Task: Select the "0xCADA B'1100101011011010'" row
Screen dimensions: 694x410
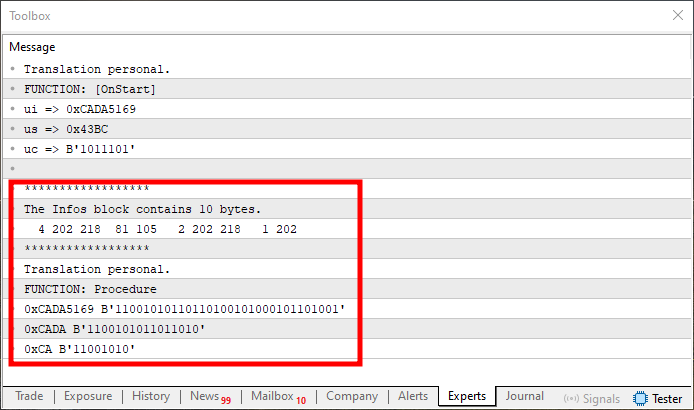Action: (347, 329)
